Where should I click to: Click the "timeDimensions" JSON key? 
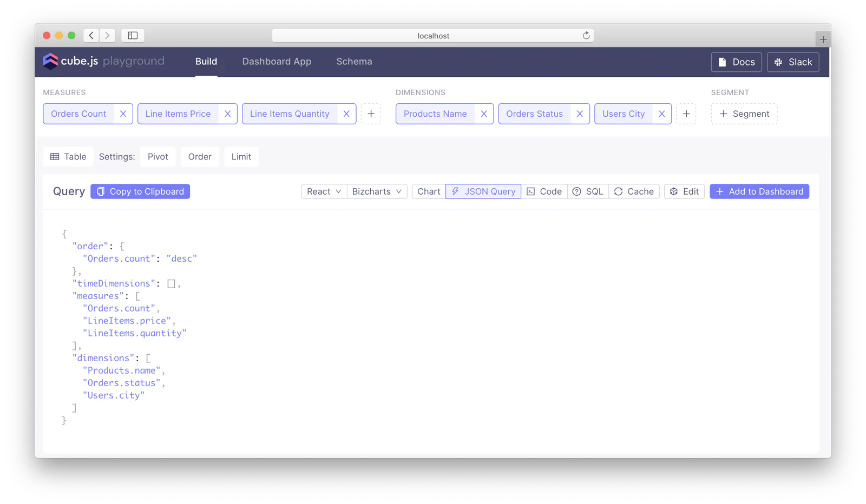(114, 283)
